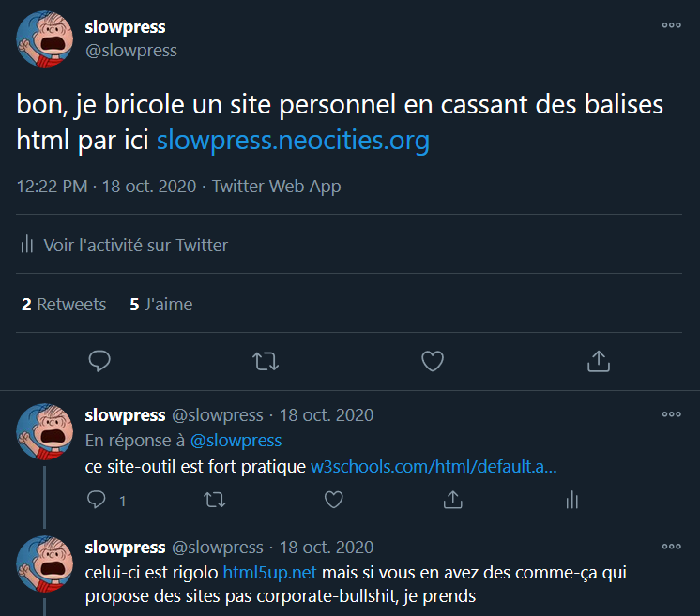Like the main tweet with heart icon

pos(432,361)
